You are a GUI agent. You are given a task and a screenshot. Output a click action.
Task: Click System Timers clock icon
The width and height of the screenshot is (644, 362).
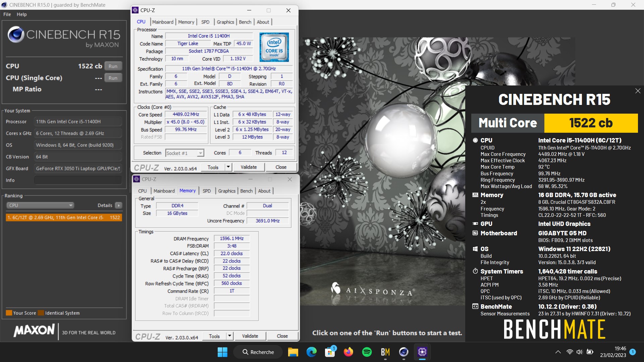click(x=475, y=271)
